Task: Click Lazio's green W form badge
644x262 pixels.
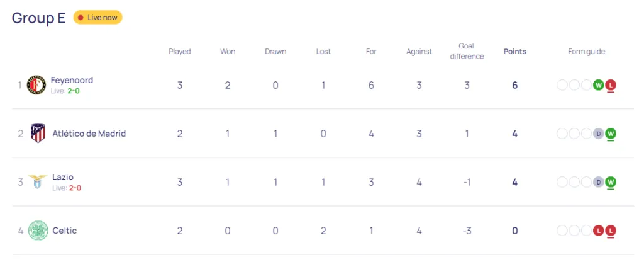Action: (x=610, y=182)
